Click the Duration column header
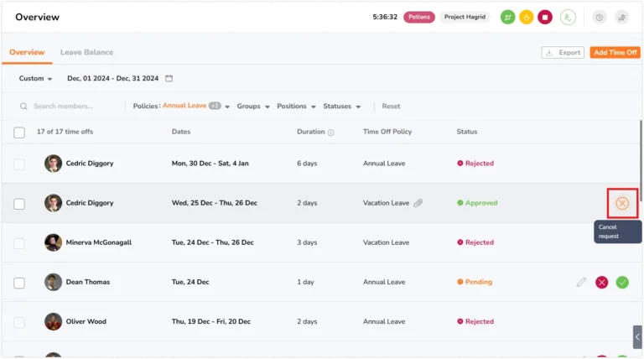The width and height of the screenshot is (644, 359). click(x=310, y=132)
